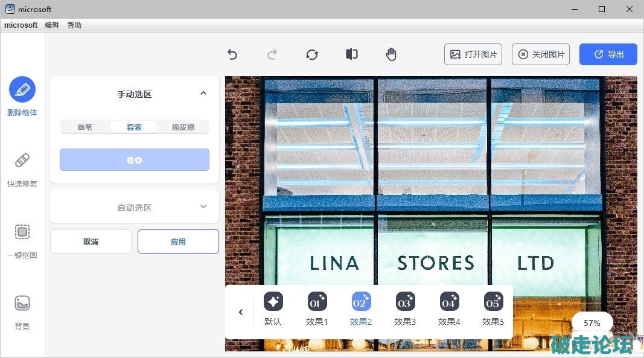644x358 pixels.
Task: Switch selection mode to 画笔
Action: coord(85,127)
